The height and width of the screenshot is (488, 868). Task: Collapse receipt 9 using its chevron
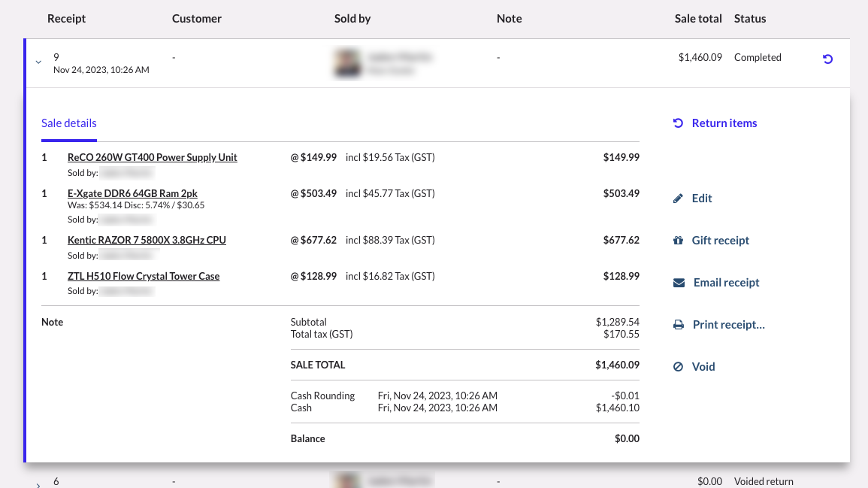pyautogui.click(x=38, y=62)
